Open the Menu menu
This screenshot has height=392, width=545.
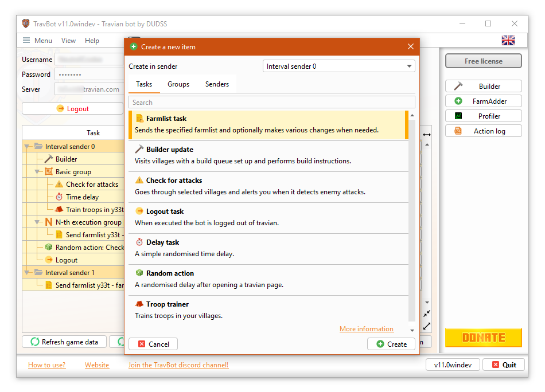tap(37, 40)
